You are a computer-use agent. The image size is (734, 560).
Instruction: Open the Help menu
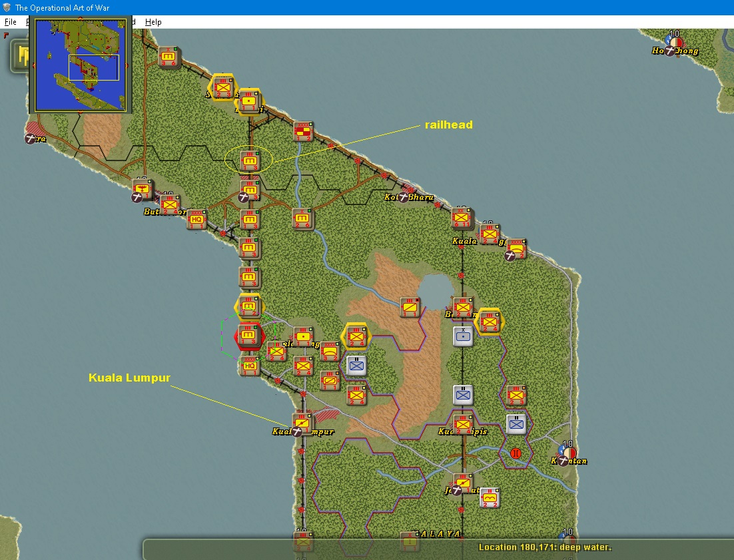(153, 22)
